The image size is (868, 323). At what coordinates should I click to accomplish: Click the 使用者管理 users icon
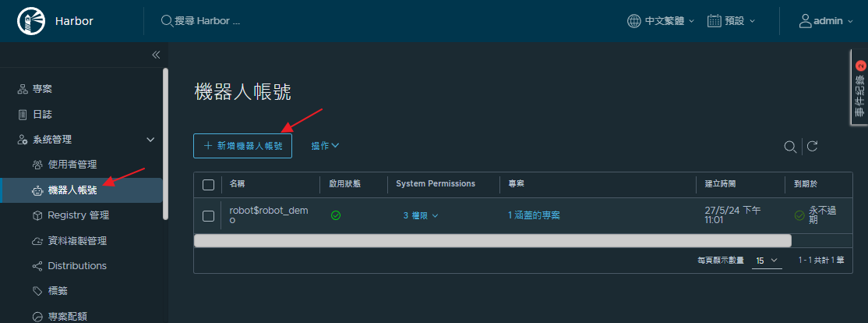(37, 165)
